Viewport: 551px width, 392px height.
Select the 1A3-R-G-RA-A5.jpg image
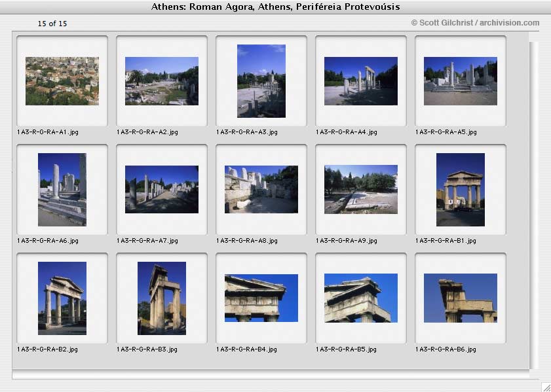[x=461, y=81]
